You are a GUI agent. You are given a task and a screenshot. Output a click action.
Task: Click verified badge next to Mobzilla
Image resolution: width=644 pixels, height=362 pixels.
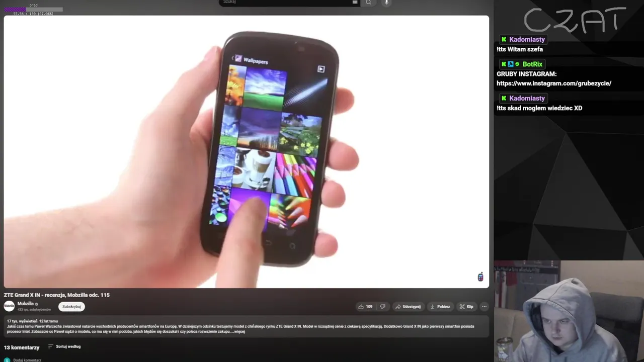click(36, 304)
